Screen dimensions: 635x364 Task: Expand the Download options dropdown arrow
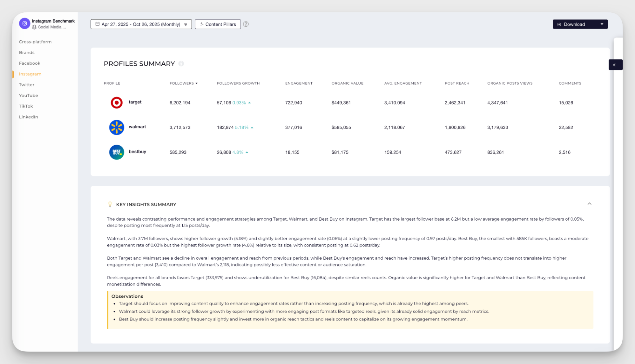coord(602,24)
